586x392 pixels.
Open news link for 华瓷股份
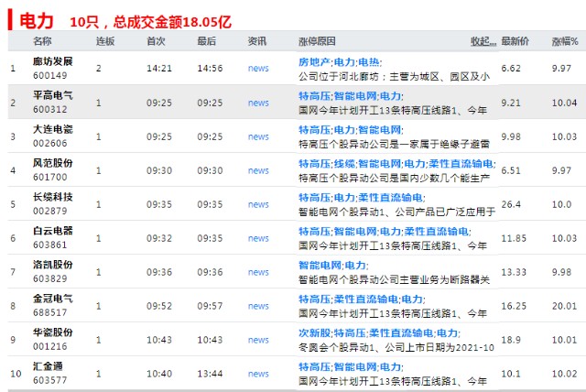click(258, 340)
